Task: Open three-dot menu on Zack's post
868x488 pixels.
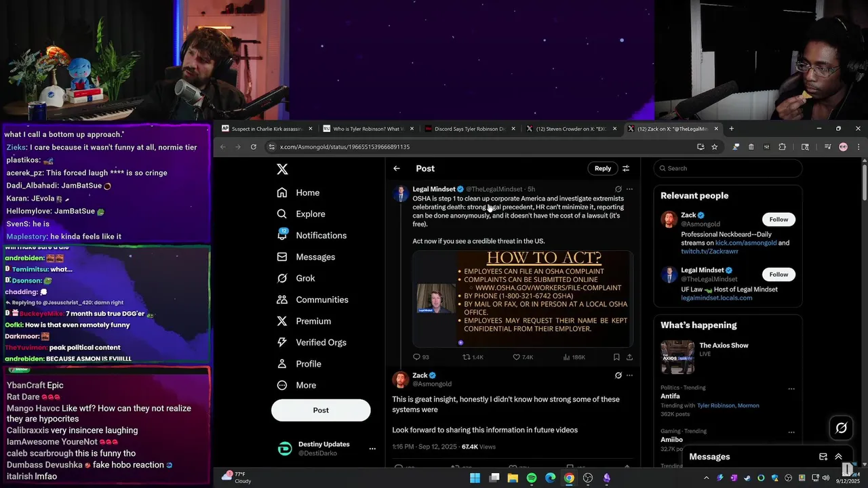Action: point(629,375)
